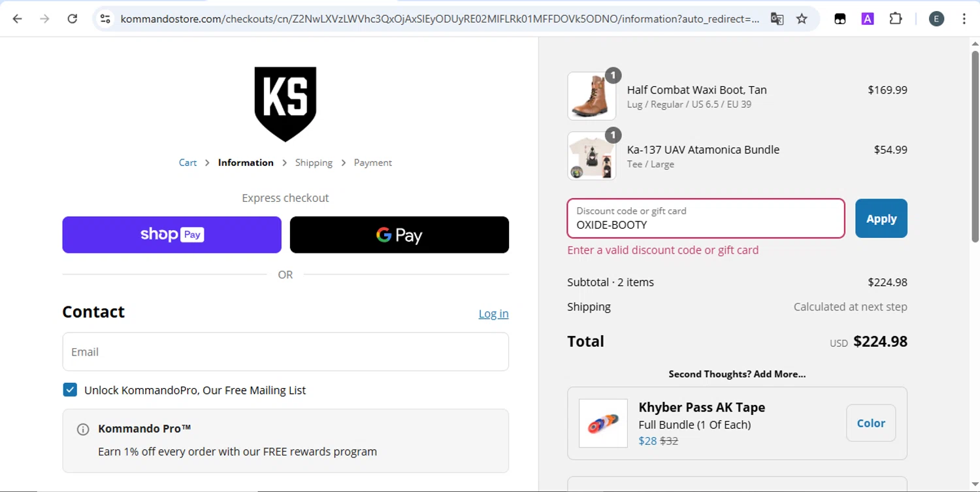980x492 pixels.
Task: Apply the discount code
Action: (881, 218)
